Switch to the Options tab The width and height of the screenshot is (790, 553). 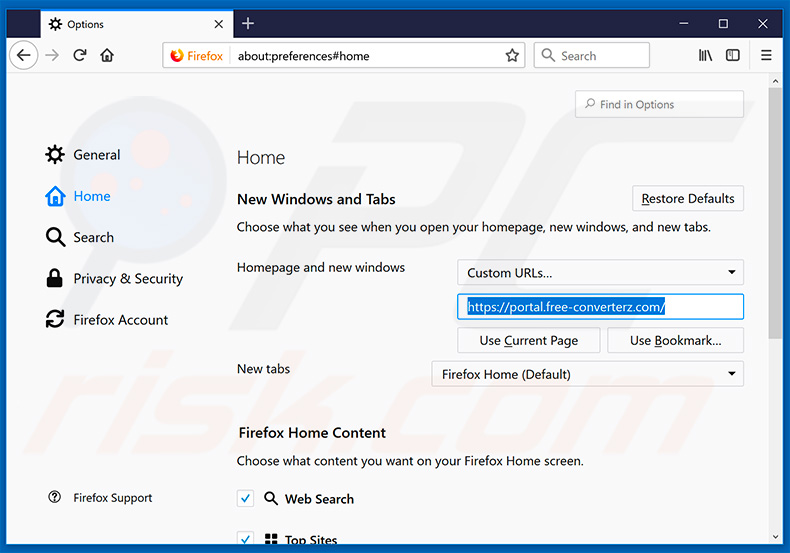point(136,24)
